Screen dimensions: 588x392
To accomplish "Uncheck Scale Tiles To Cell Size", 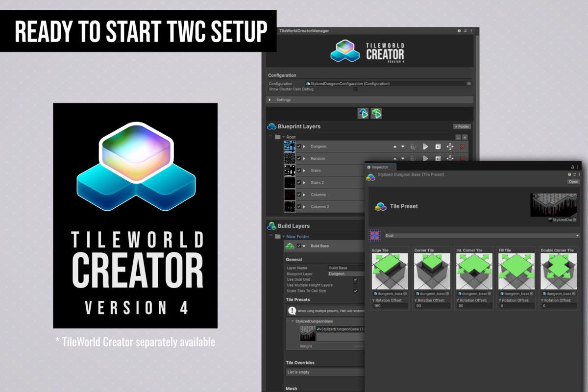I will coord(356,291).
